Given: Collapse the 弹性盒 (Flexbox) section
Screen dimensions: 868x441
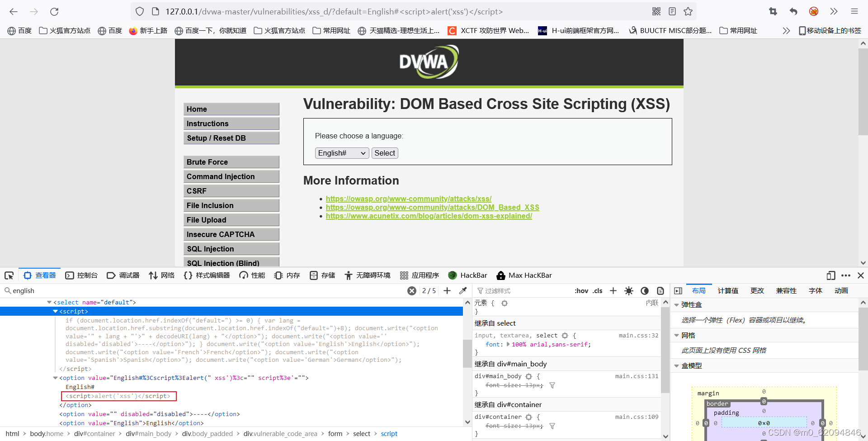Looking at the screenshot, I should pyautogui.click(x=677, y=305).
